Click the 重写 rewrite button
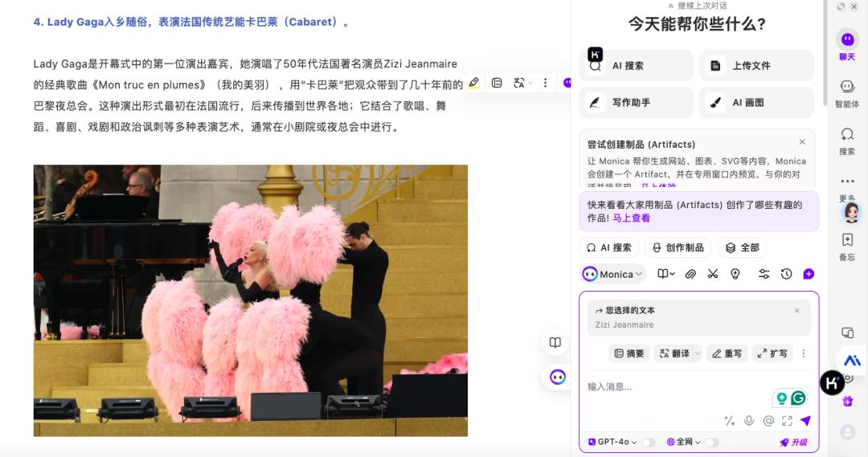The width and height of the screenshot is (868, 457). [x=727, y=353]
